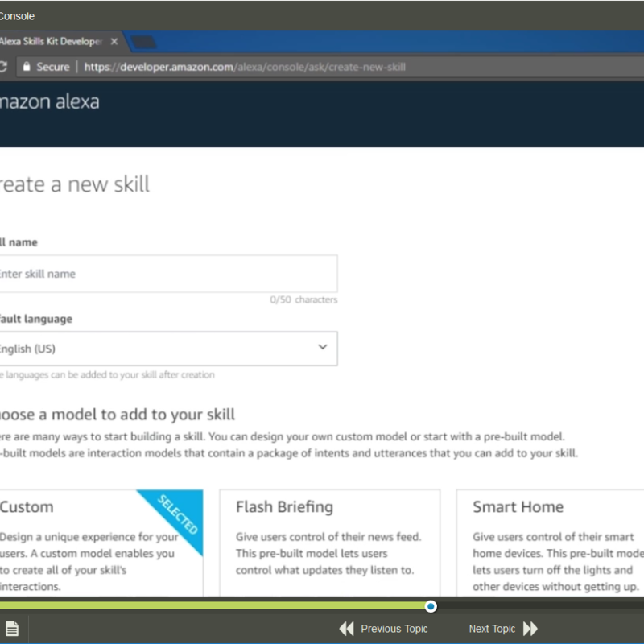Select the Custom model card

(x=101, y=543)
